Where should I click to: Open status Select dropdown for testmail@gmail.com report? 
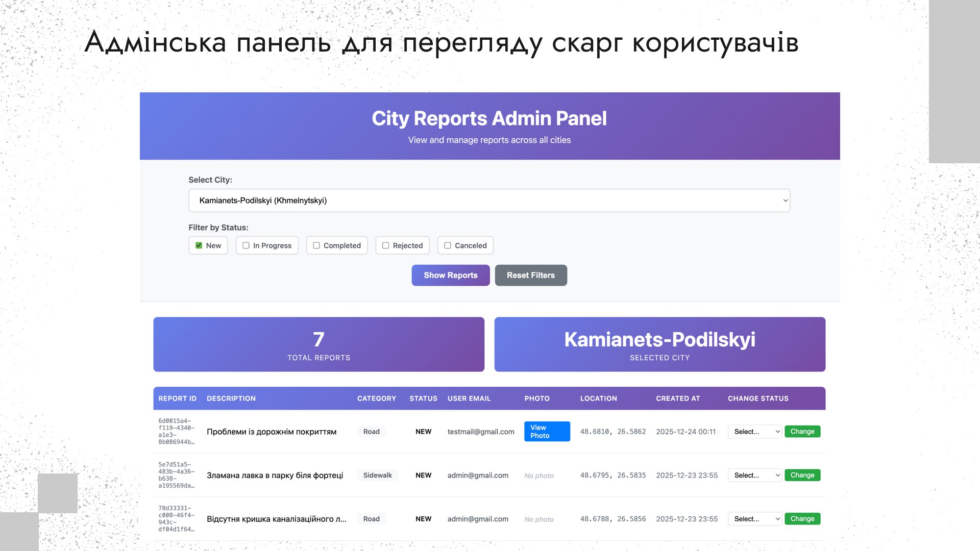click(x=754, y=432)
